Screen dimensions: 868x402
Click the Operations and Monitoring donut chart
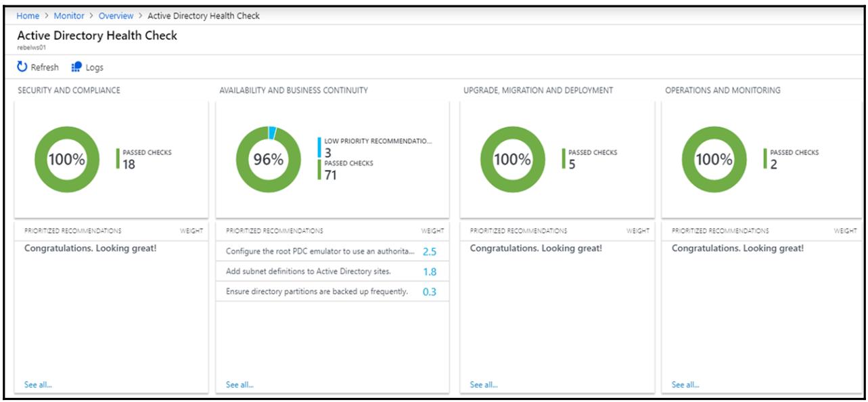click(714, 160)
